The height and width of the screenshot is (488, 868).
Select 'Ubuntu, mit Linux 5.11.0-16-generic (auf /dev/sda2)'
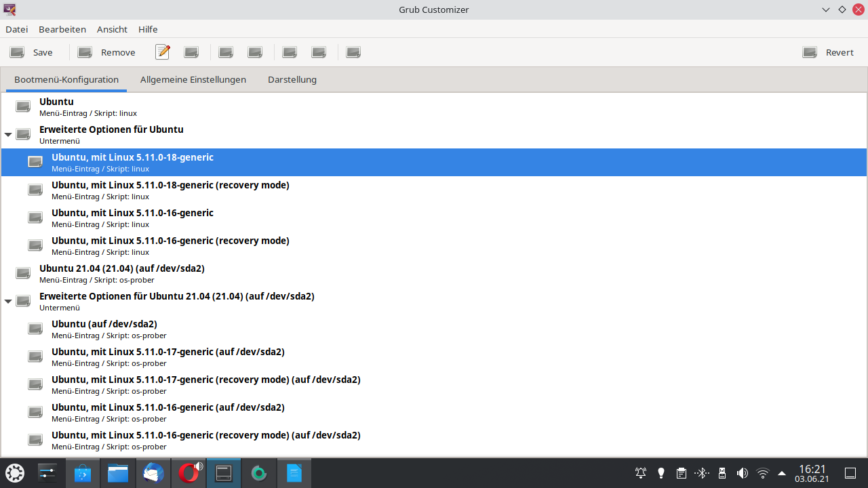point(434,413)
